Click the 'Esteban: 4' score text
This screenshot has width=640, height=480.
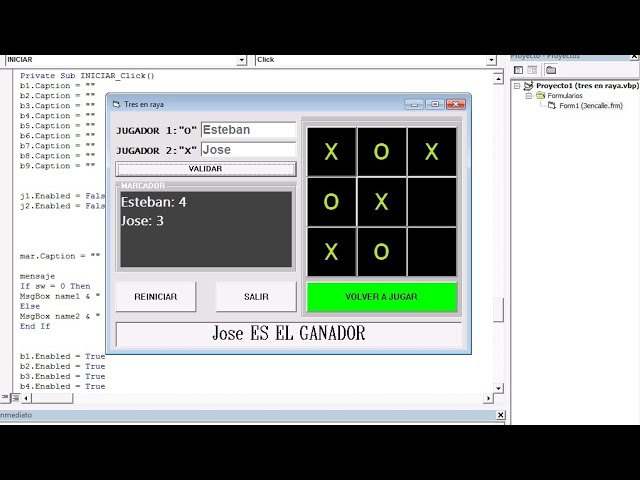pyautogui.click(x=153, y=202)
